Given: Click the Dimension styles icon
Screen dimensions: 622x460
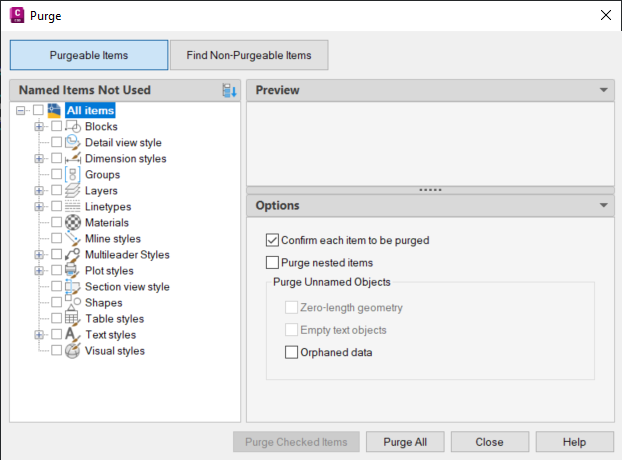Looking at the screenshot, I should (x=73, y=158).
